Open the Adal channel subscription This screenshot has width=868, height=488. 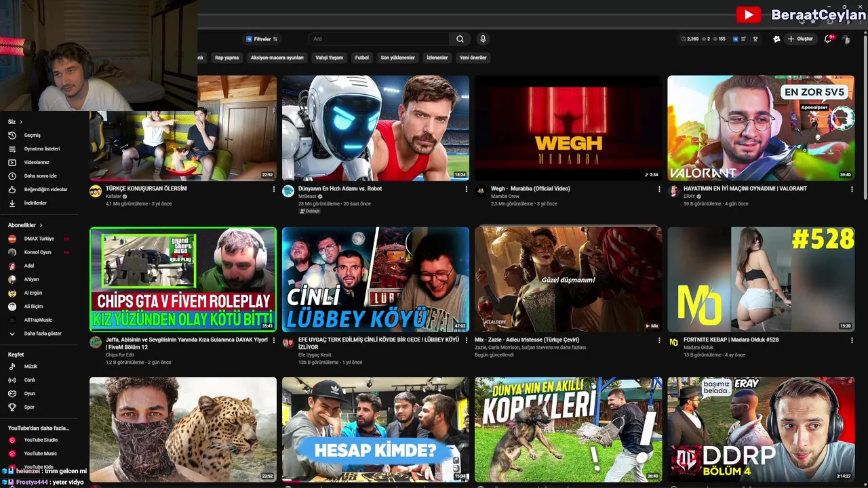coord(28,266)
